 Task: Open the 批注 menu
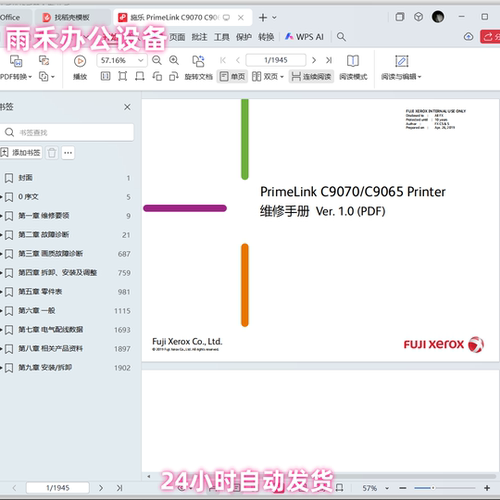[x=199, y=37]
